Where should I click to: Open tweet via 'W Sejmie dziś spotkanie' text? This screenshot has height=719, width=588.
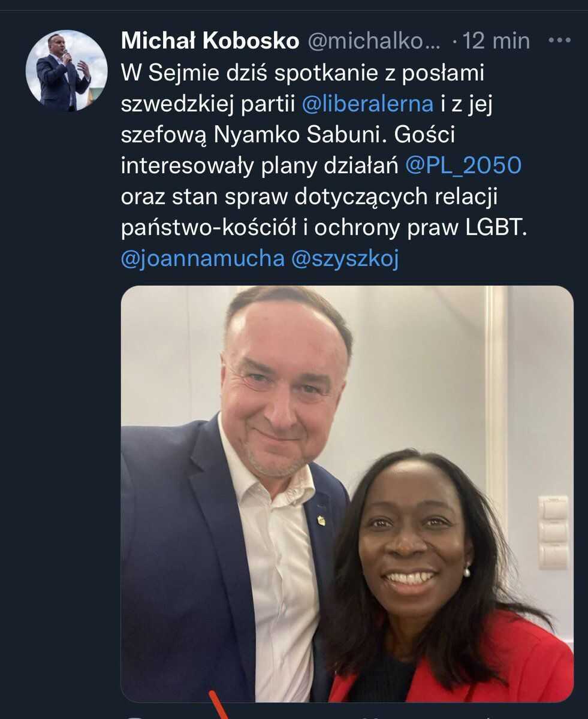coord(302,72)
